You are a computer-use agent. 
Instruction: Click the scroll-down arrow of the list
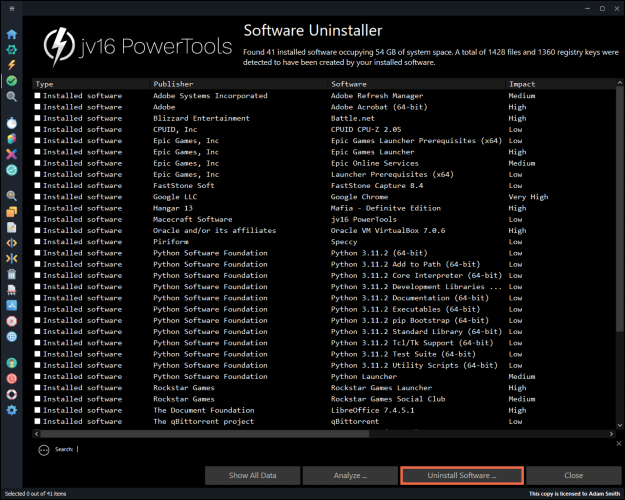tap(619, 425)
